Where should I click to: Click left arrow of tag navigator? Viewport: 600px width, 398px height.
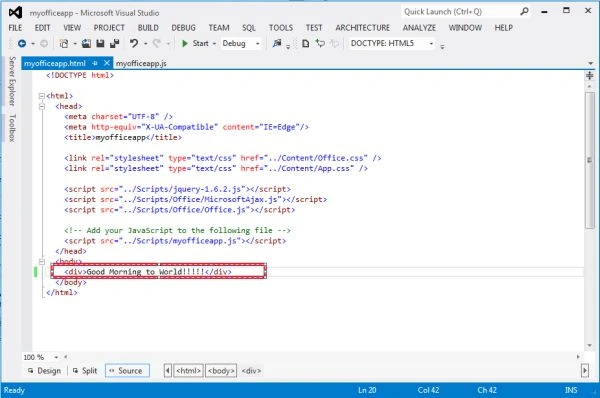(x=168, y=370)
